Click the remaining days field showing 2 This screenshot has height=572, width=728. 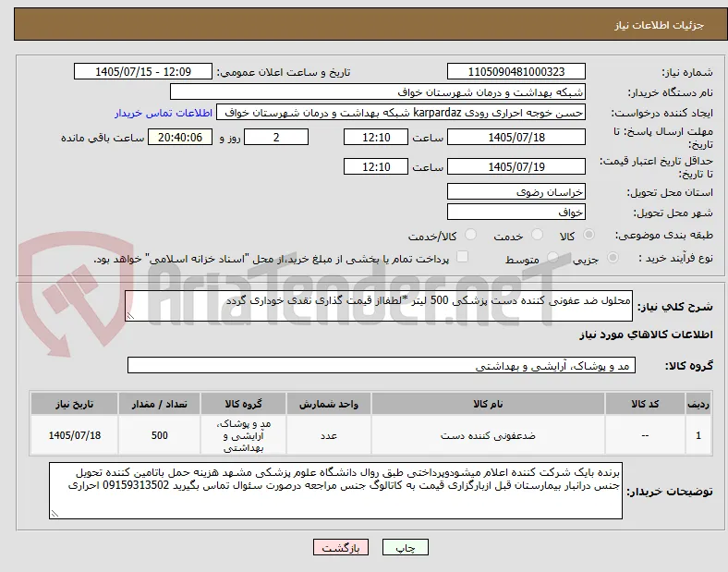pos(276,138)
